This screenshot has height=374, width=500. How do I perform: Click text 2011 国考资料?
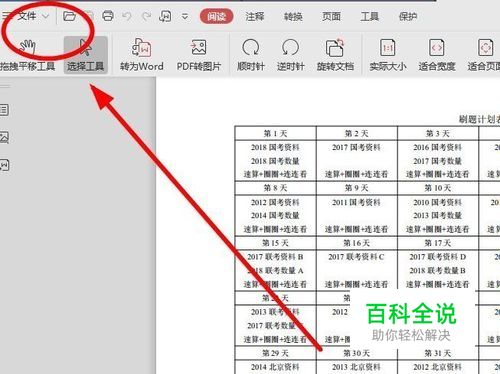point(356,202)
